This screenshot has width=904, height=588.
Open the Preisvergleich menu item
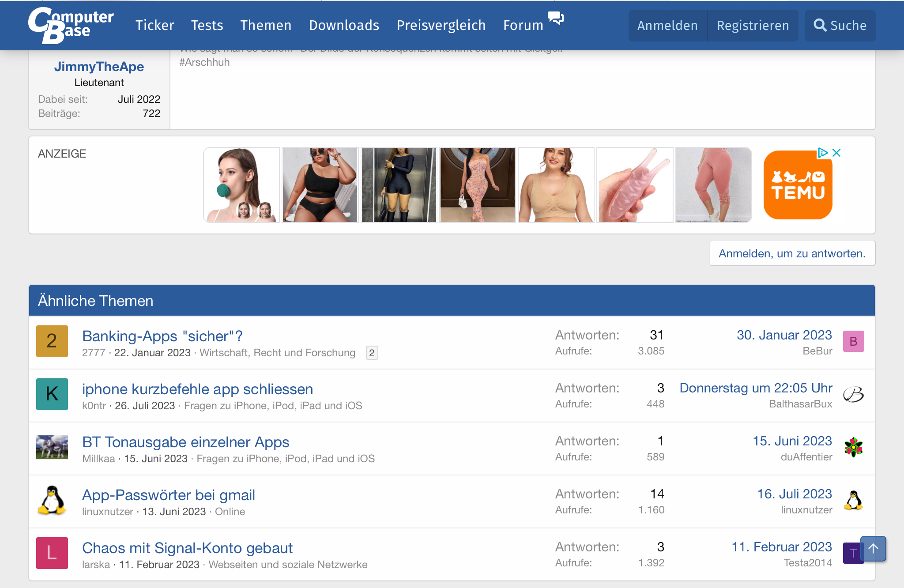pos(441,26)
